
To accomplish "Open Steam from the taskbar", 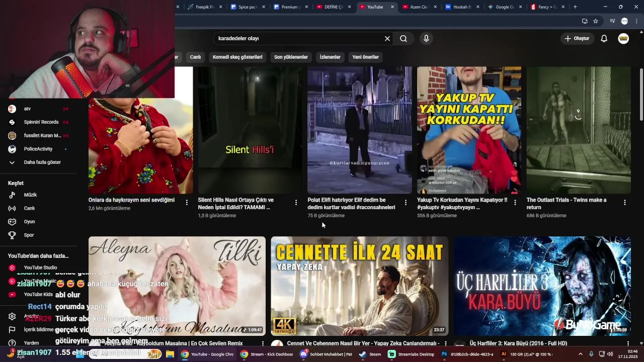I will pos(370,354).
